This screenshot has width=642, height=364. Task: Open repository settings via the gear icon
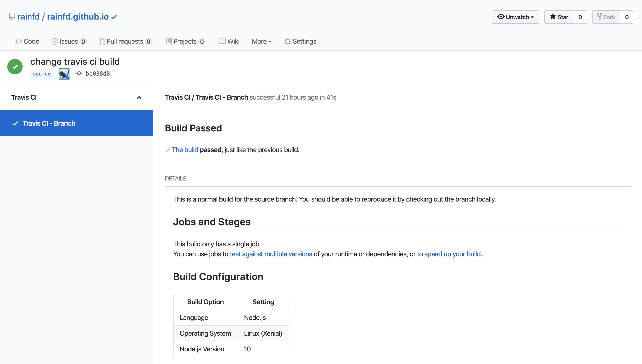pos(288,41)
